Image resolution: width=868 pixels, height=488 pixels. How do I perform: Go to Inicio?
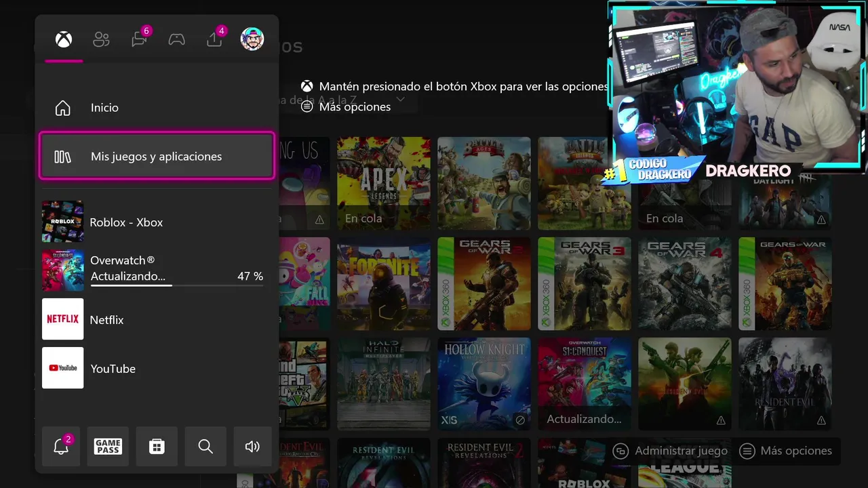(157, 108)
